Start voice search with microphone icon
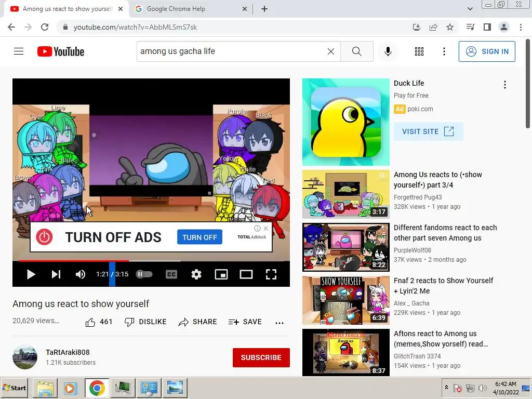 [x=388, y=51]
